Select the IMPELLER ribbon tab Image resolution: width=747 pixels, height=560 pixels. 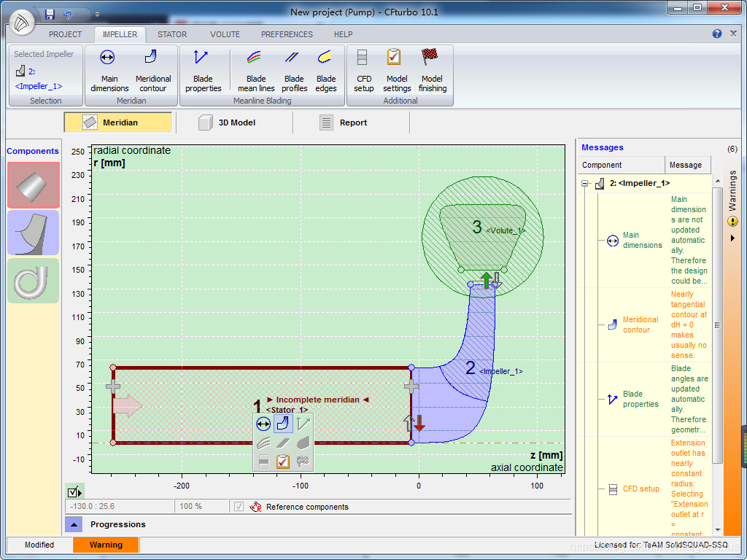point(120,34)
